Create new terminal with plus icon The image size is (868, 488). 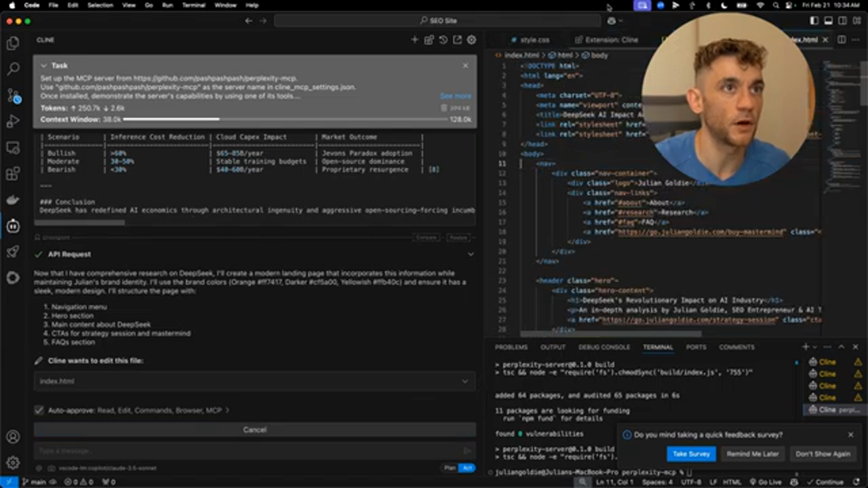pyautogui.click(x=806, y=347)
